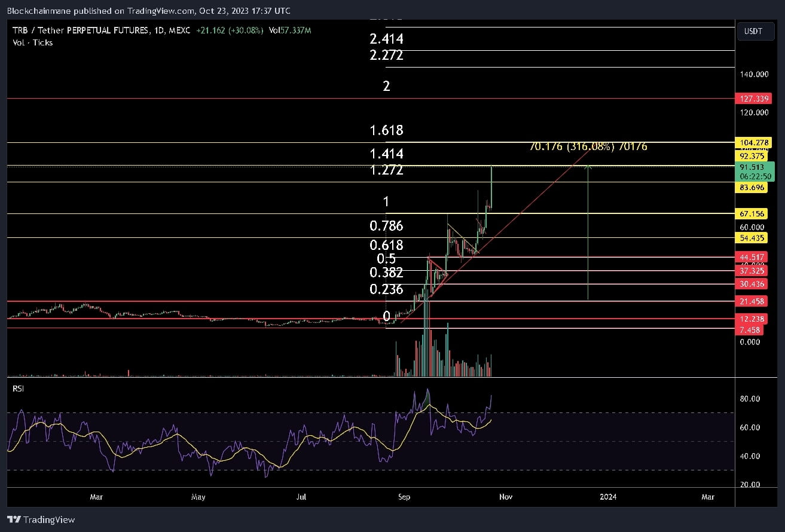Click the 37.325 red price tag

tap(753, 271)
